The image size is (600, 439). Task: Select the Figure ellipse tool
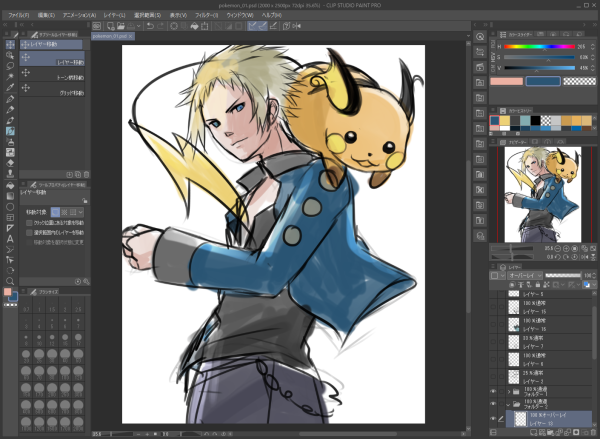coord(10,207)
